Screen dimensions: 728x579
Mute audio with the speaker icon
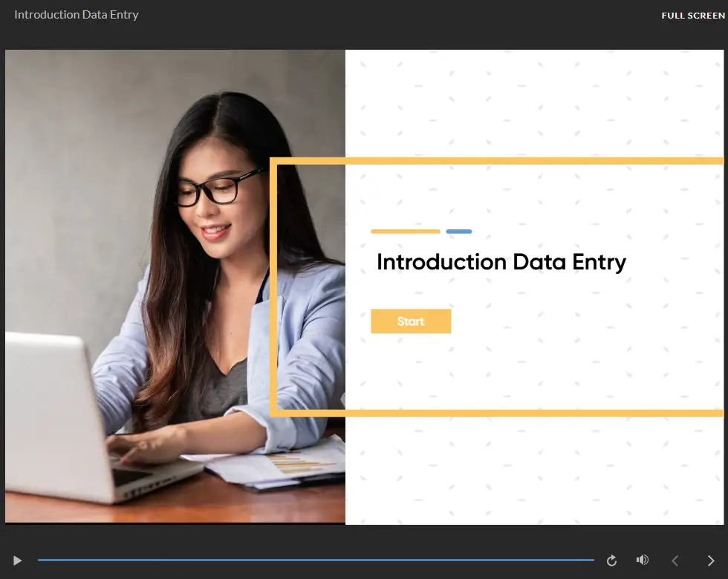pyautogui.click(x=642, y=560)
